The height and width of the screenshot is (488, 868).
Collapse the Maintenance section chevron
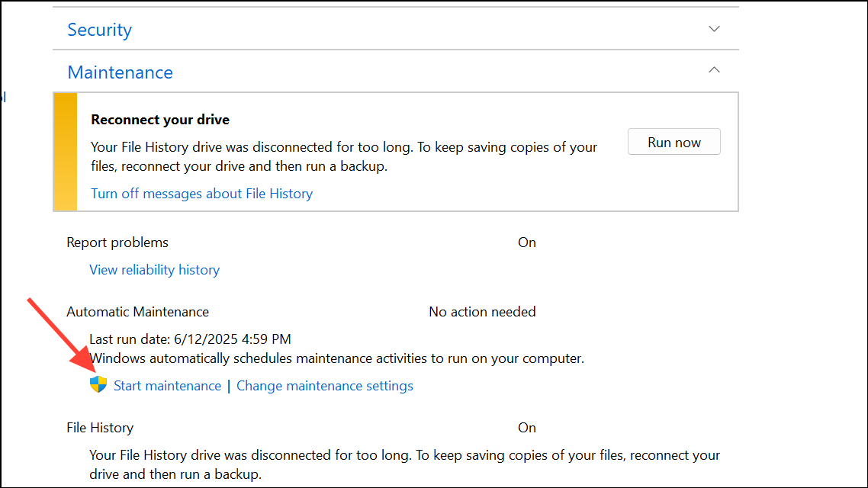click(x=714, y=70)
